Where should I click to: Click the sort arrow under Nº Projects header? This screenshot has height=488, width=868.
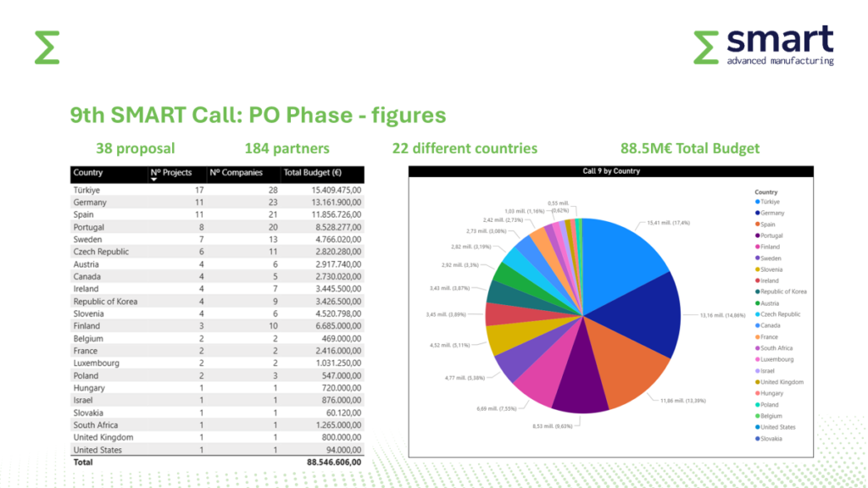point(154,180)
